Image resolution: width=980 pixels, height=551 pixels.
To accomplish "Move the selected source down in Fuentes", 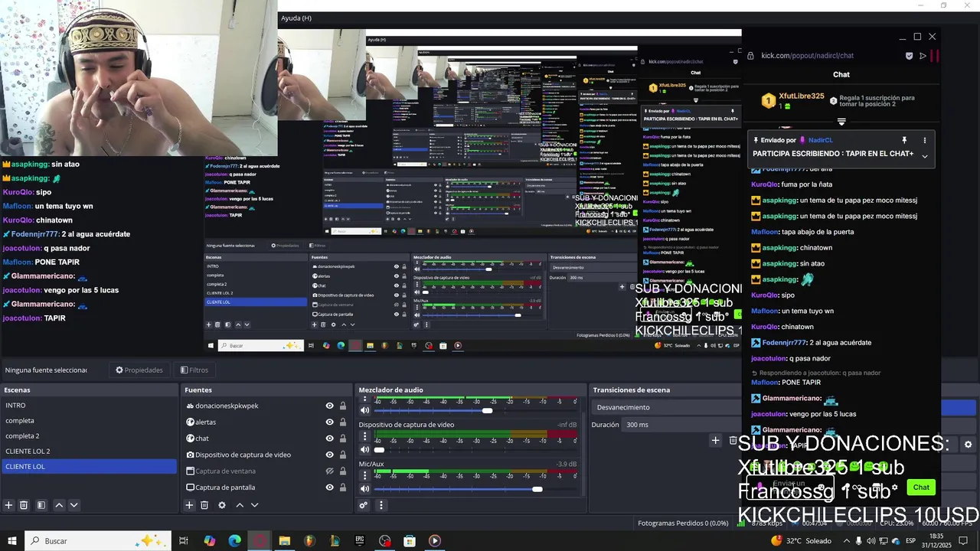I will tap(255, 505).
